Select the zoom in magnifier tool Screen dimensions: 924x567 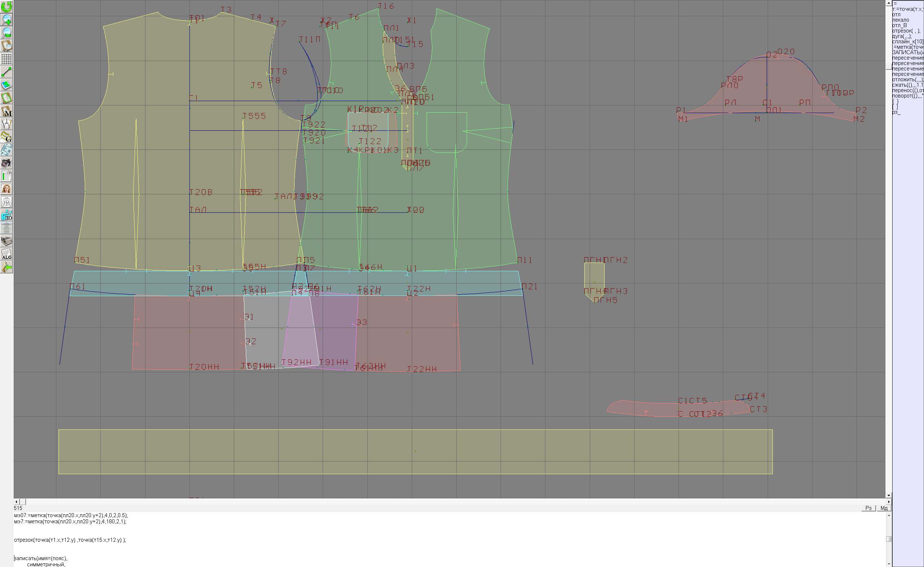point(6,20)
